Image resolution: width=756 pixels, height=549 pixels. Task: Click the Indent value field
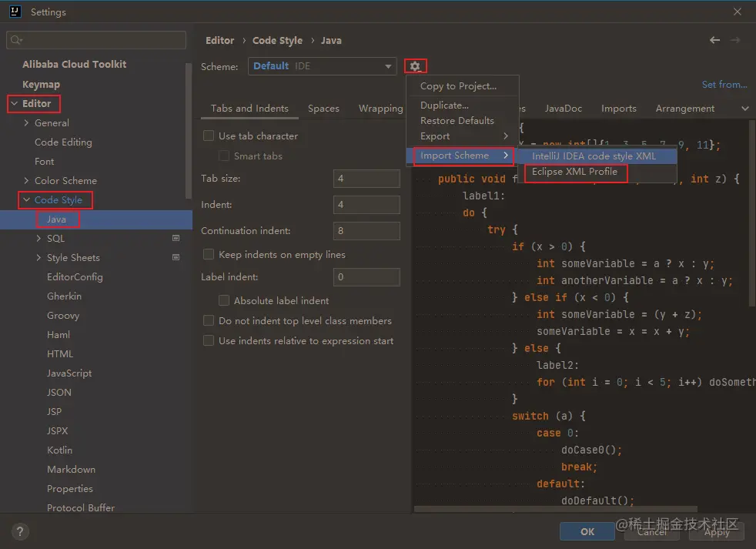pyautogui.click(x=366, y=205)
